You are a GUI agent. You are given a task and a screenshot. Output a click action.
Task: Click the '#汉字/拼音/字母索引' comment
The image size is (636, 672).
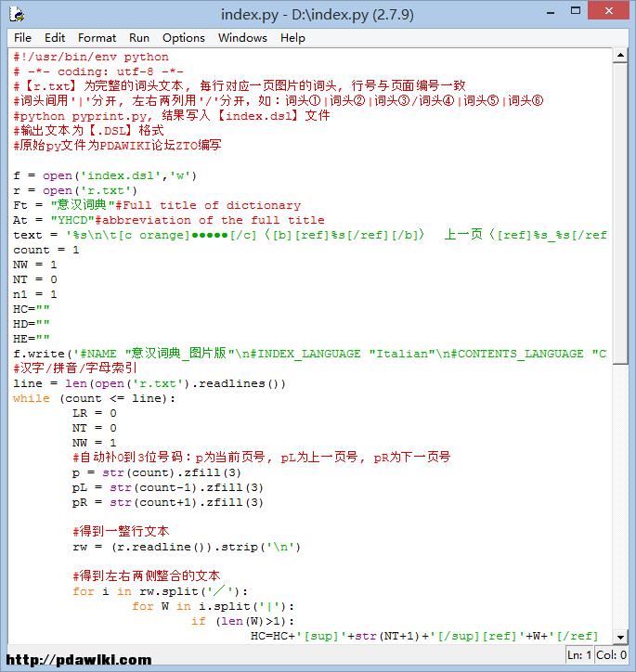tap(75, 368)
